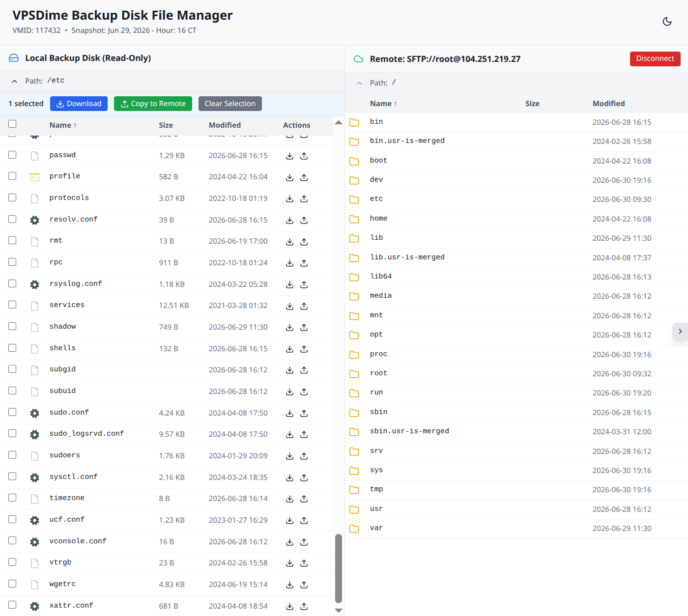Select the timezone checkbox

12,498
